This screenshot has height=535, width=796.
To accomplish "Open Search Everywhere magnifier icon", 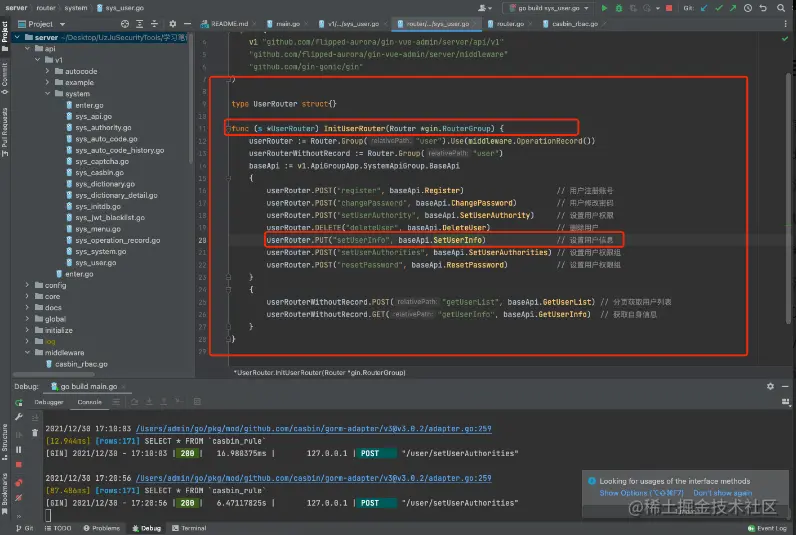I will click(781, 8).
